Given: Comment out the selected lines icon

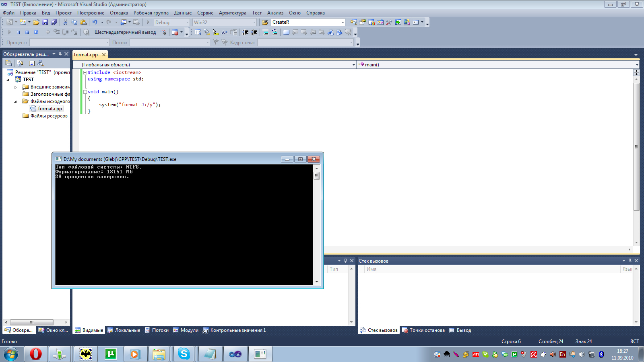Looking at the screenshot, I should 266,32.
